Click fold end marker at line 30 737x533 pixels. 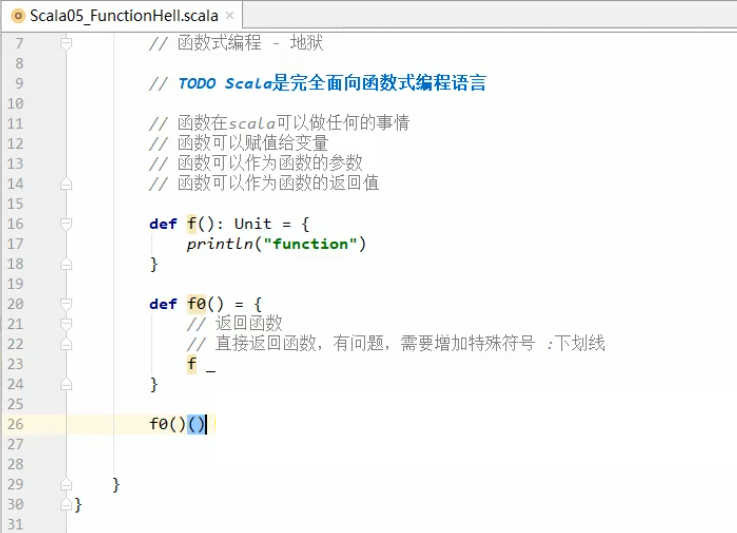tap(66, 504)
